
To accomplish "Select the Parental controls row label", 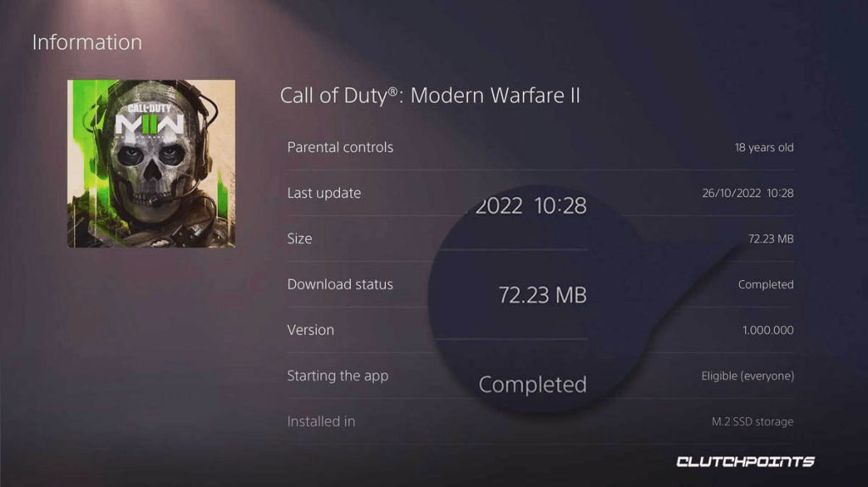I will click(340, 148).
